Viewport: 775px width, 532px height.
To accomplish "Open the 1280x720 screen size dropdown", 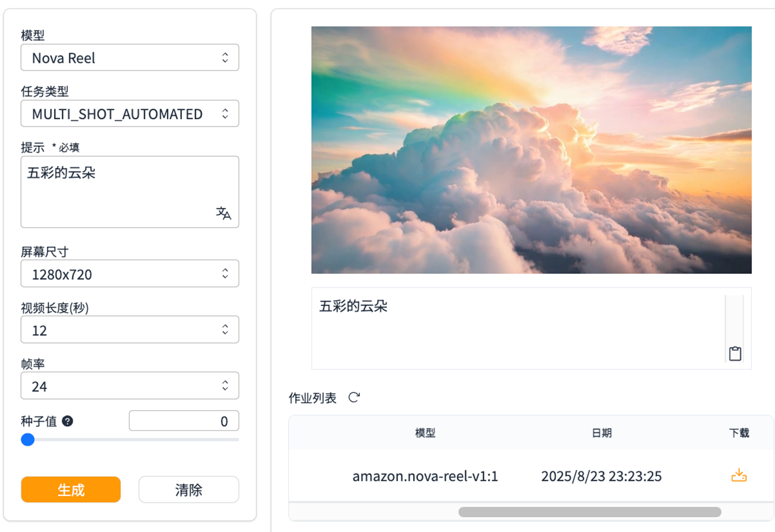I will 130,274.
